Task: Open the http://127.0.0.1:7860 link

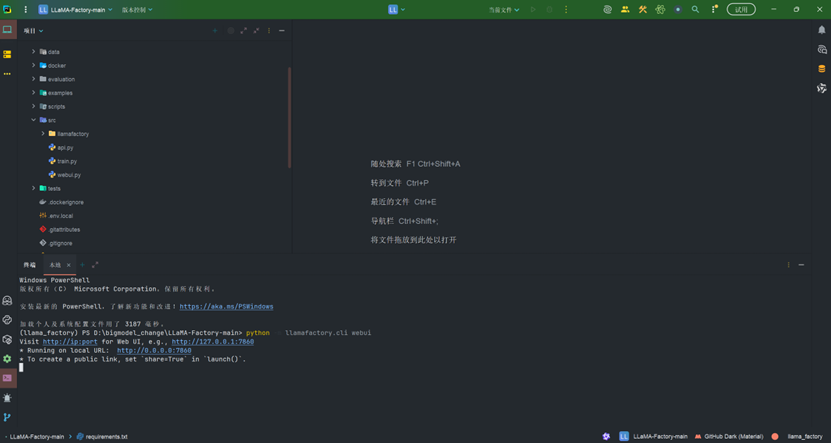Action: [x=213, y=342]
